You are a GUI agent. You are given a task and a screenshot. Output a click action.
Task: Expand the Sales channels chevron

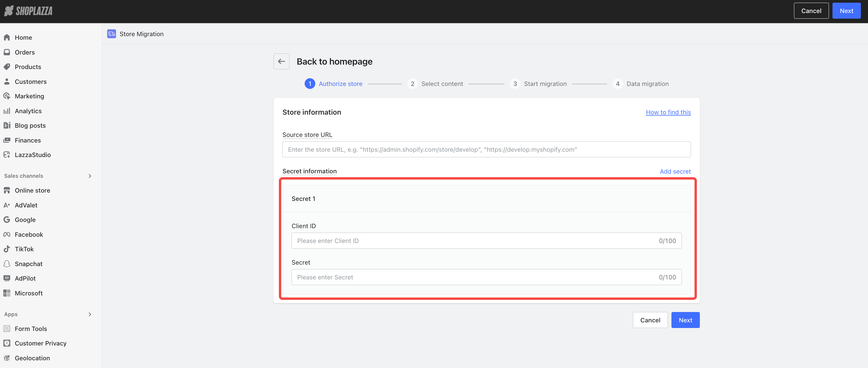click(90, 176)
